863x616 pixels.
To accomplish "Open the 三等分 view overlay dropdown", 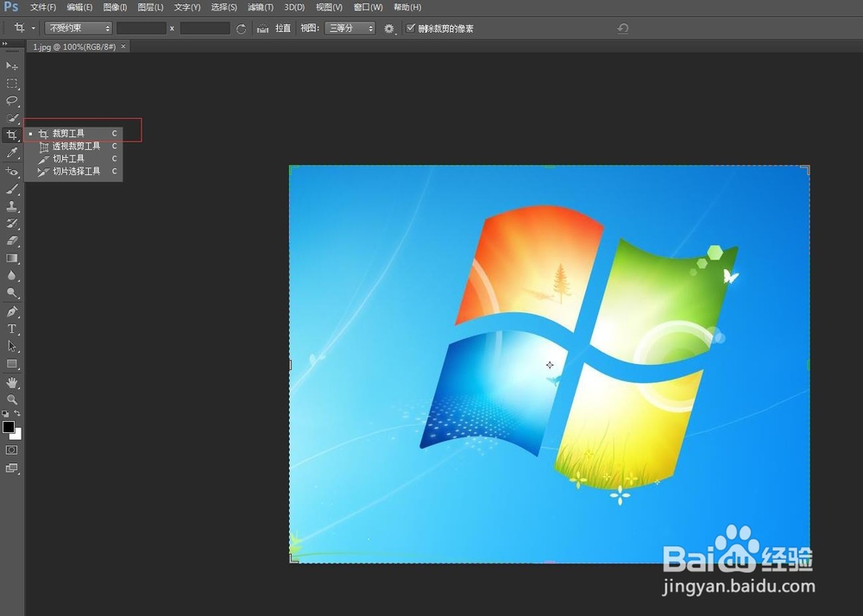I will [x=350, y=28].
